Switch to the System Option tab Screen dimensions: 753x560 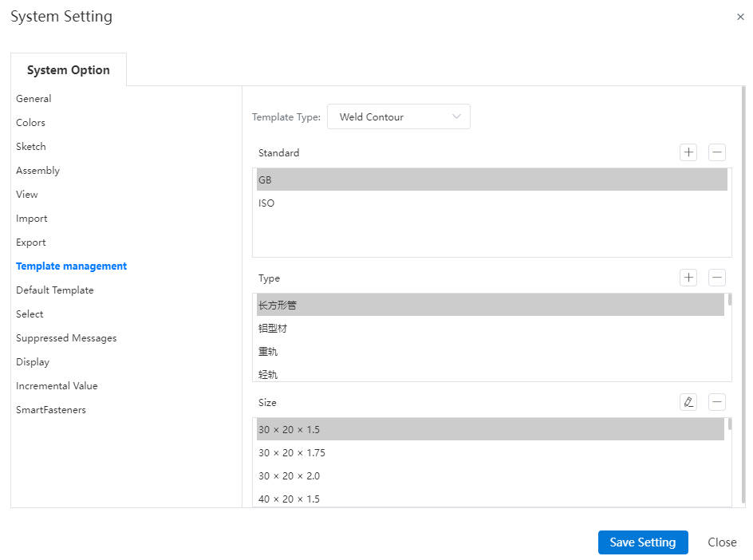click(x=68, y=70)
